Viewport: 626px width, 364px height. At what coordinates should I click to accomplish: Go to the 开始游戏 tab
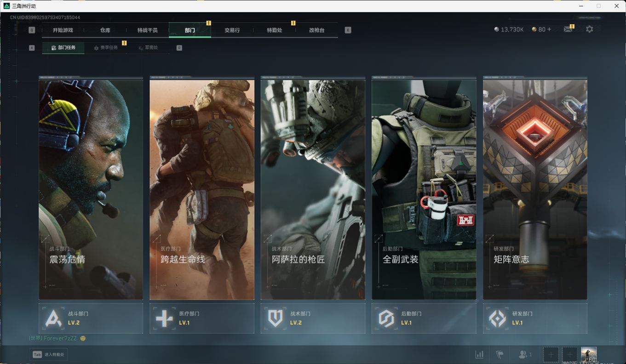[63, 30]
